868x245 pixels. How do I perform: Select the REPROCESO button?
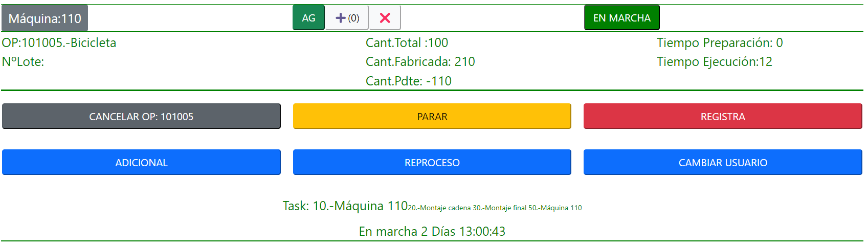432,163
